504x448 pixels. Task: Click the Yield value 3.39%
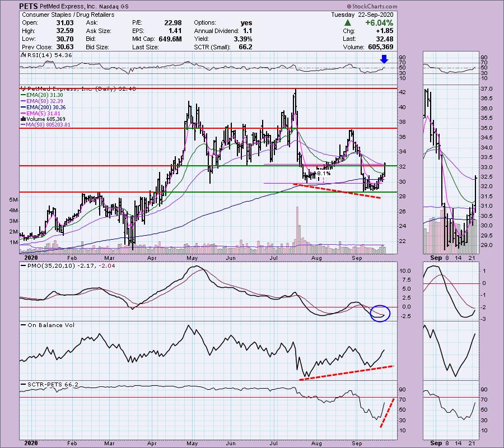coord(243,39)
